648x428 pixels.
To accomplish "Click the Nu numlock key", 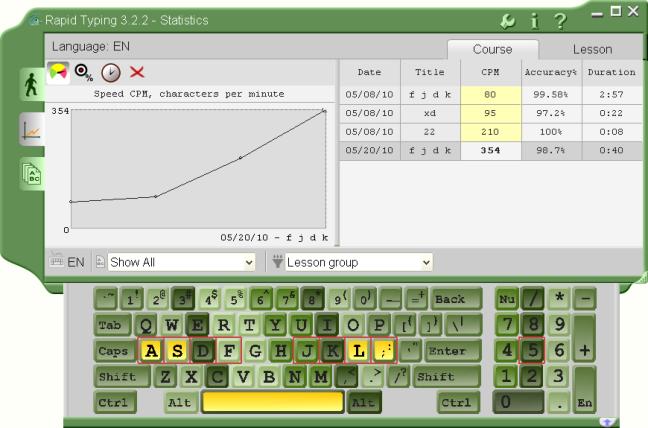I will (507, 299).
